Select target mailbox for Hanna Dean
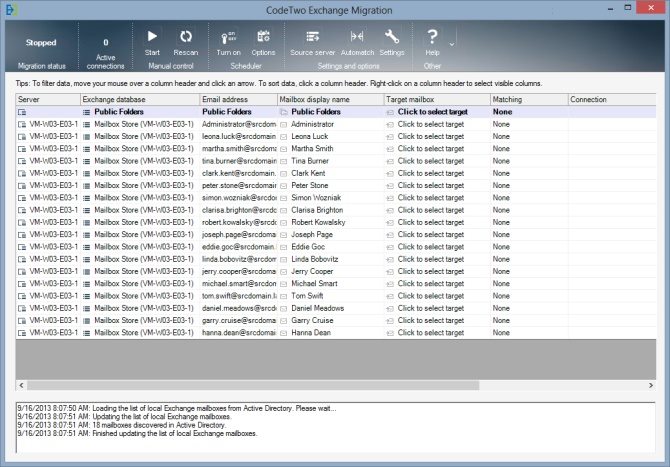The height and width of the screenshot is (467, 670). click(x=431, y=333)
